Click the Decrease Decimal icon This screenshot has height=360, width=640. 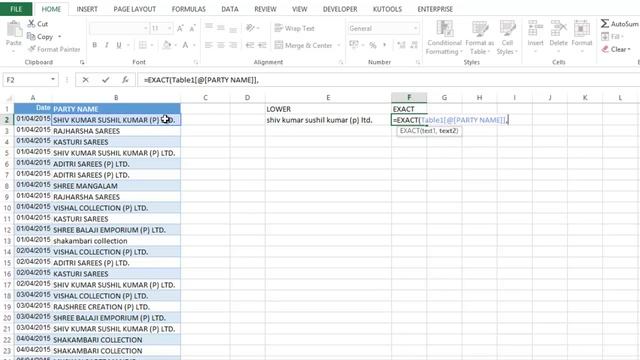(x=413, y=45)
